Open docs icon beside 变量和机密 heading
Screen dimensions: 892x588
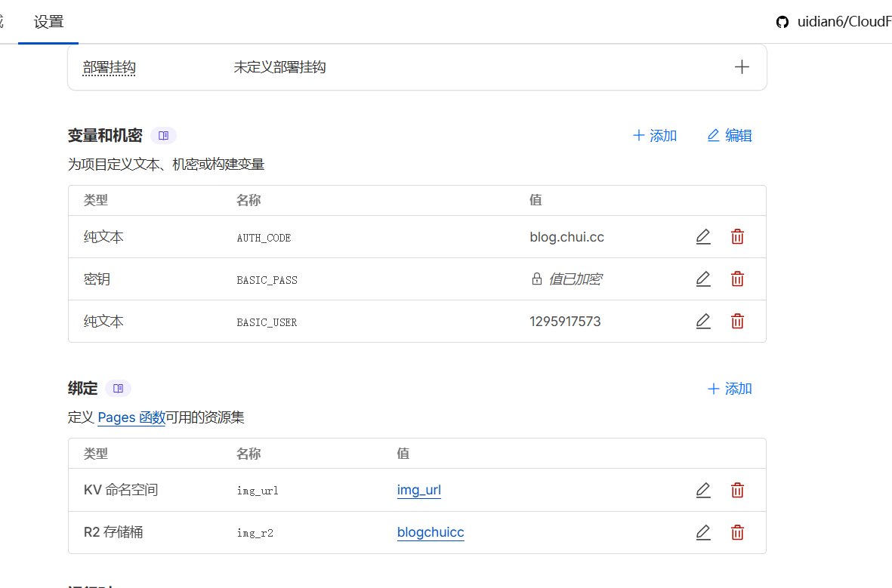(x=163, y=136)
